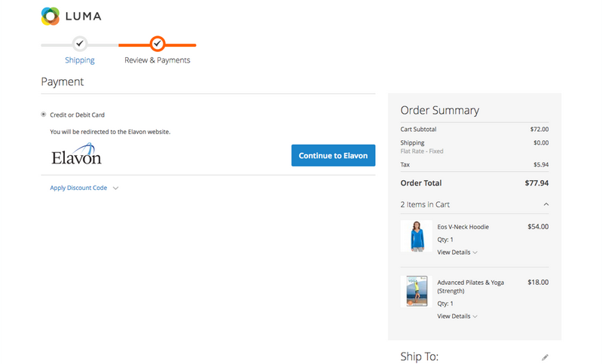This screenshot has width=602, height=364.
Task: Go to the Shipping step tab
Action: [80, 60]
